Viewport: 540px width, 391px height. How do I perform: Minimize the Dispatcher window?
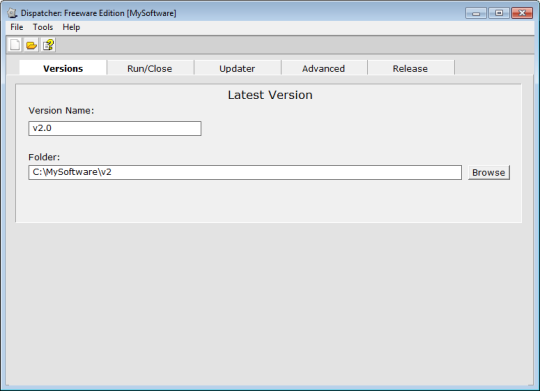pyautogui.click(x=476, y=13)
